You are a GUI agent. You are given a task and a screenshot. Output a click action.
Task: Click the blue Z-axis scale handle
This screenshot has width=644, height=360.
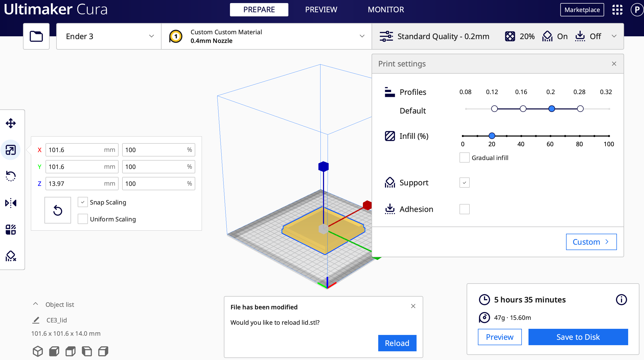pos(324,167)
